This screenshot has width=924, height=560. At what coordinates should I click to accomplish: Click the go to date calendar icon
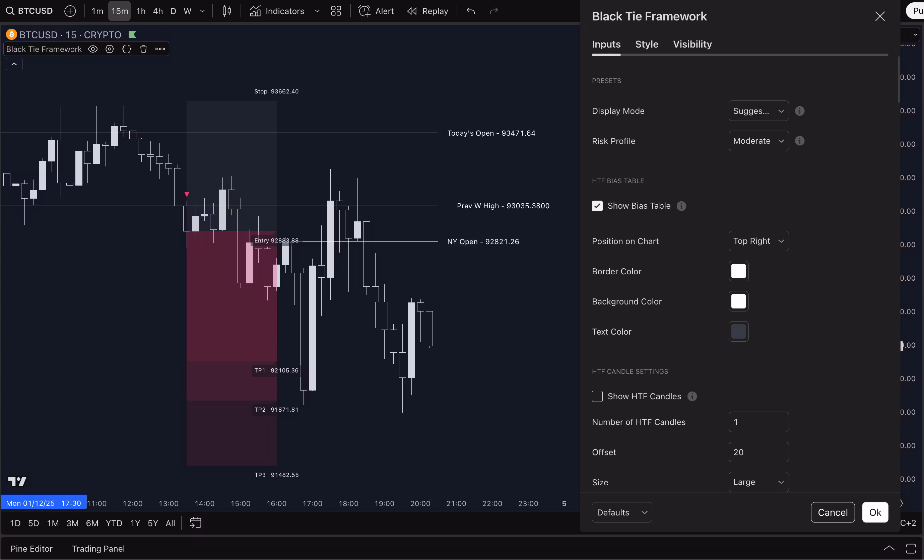[195, 522]
